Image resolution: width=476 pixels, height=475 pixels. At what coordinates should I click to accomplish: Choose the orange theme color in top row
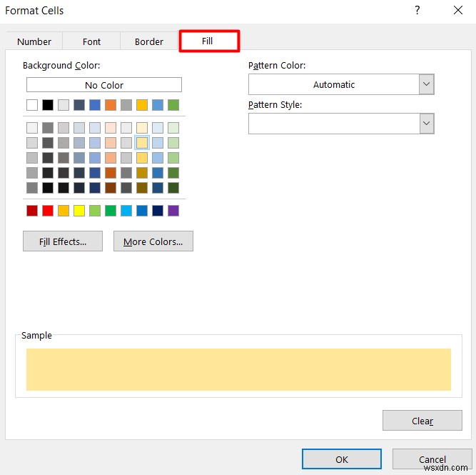tap(111, 105)
